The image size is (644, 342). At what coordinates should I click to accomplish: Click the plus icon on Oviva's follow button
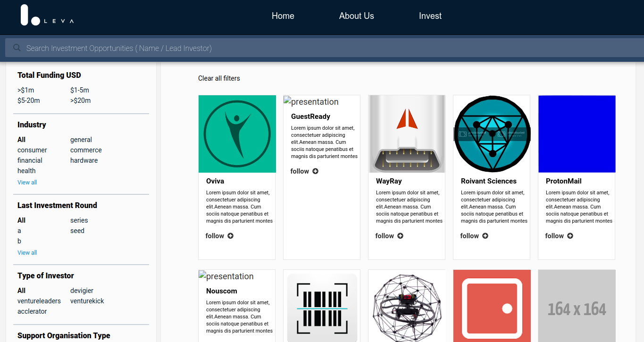[x=231, y=235]
